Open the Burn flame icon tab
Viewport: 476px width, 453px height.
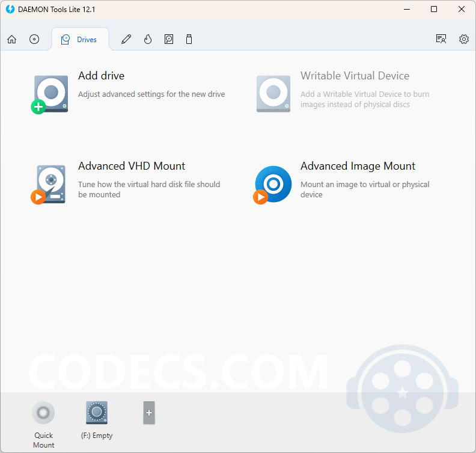[148, 39]
